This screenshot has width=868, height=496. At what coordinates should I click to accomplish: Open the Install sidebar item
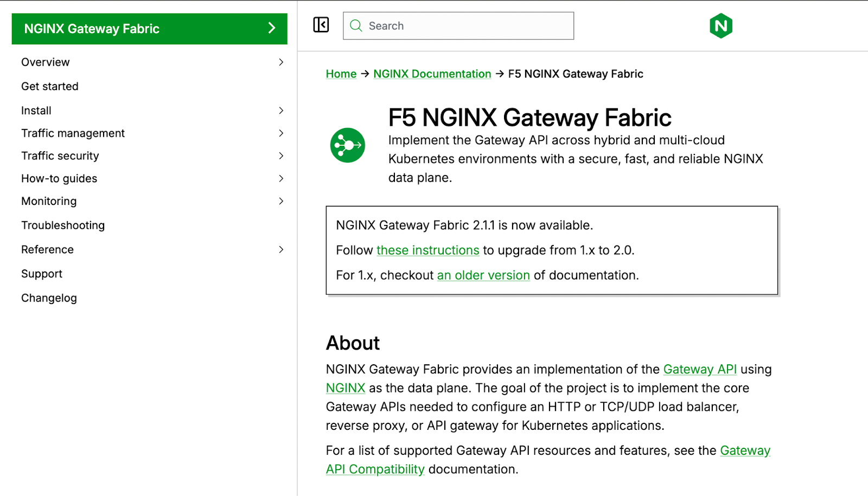click(36, 111)
